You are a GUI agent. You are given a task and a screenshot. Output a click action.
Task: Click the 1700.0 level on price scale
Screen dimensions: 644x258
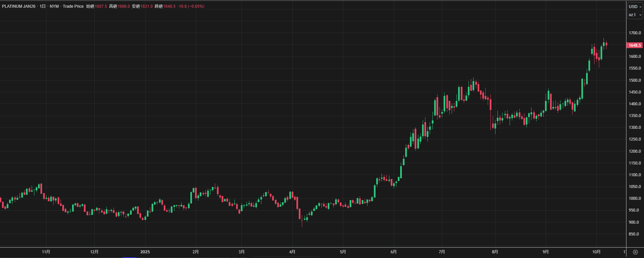point(635,33)
